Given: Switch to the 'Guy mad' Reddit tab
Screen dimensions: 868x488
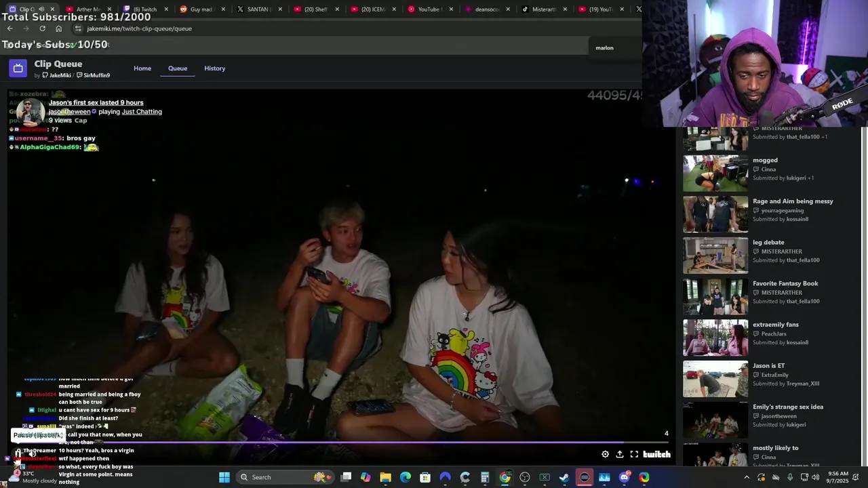Looking at the screenshot, I should 201,9.
